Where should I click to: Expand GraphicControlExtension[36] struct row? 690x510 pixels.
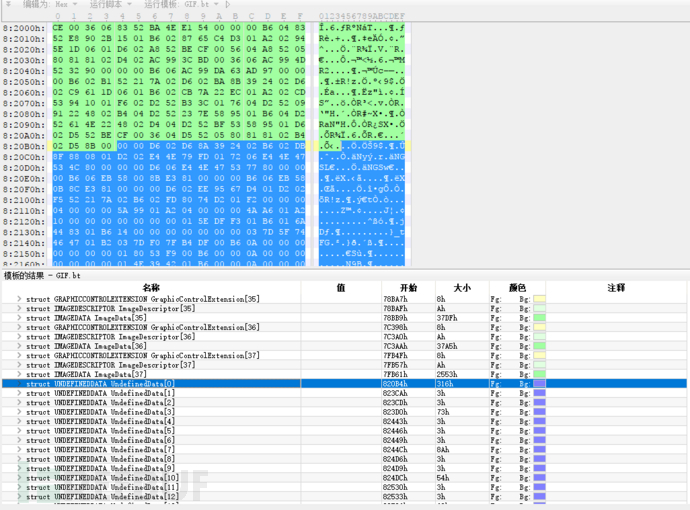[19, 327]
